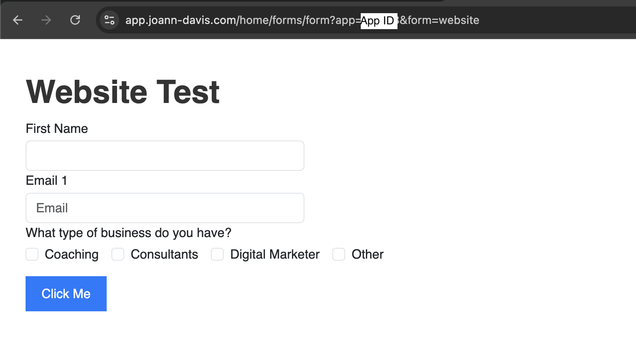
Task: Click the Email 1 label text
Action: (46, 180)
